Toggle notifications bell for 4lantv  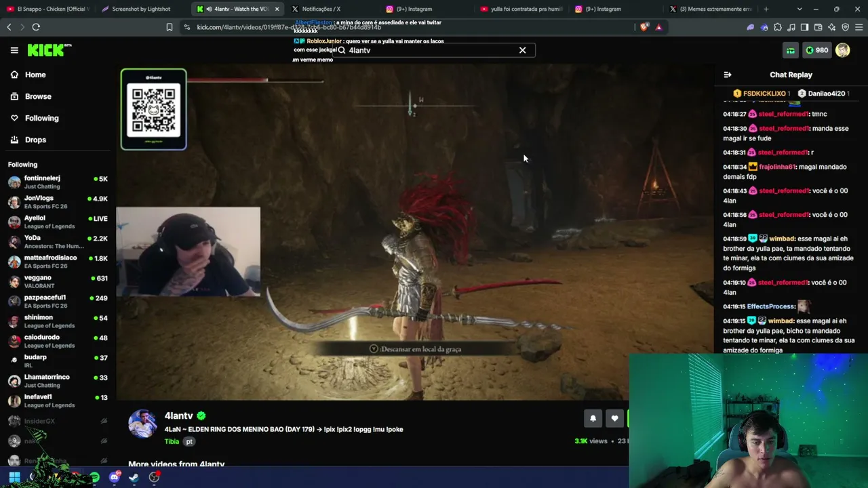(x=593, y=418)
